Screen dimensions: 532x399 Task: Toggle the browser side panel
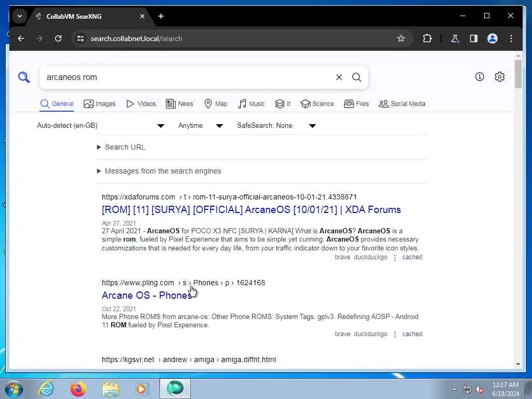point(474,38)
